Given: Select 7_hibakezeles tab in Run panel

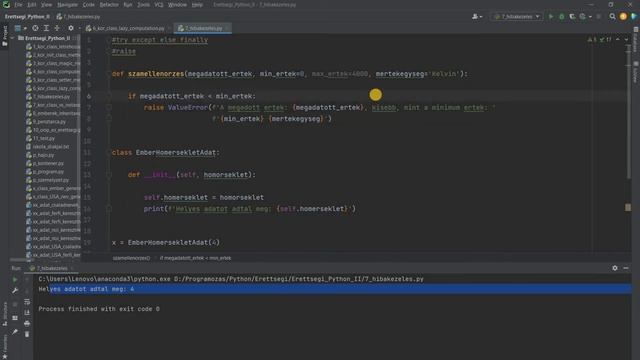Looking at the screenshot, I should coord(51,268).
